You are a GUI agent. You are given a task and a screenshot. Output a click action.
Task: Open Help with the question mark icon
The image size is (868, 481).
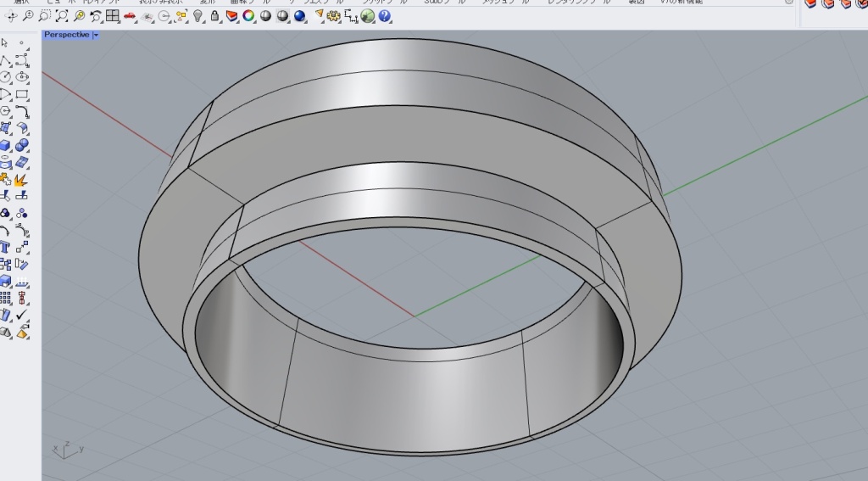tap(385, 16)
